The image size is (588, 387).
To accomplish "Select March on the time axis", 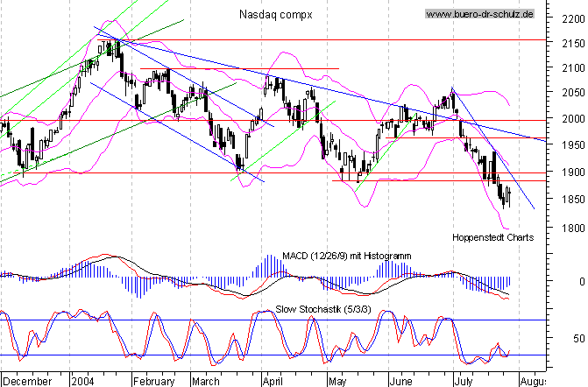I will pos(206,381).
